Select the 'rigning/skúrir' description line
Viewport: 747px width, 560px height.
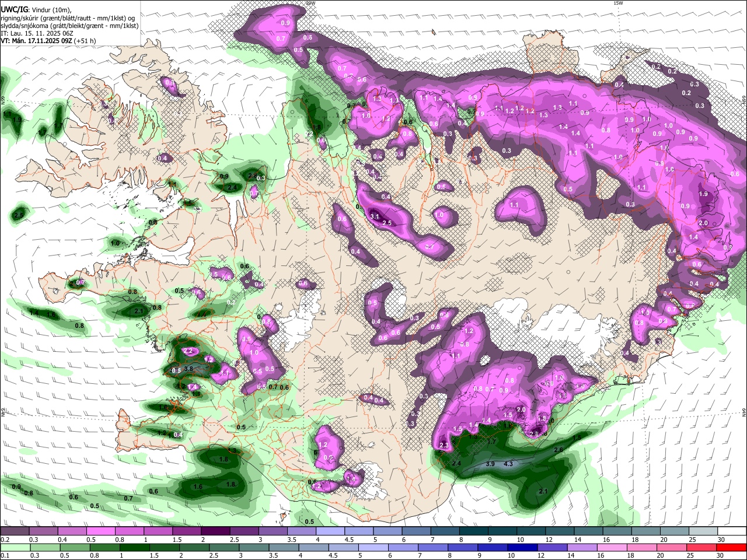click(x=68, y=17)
